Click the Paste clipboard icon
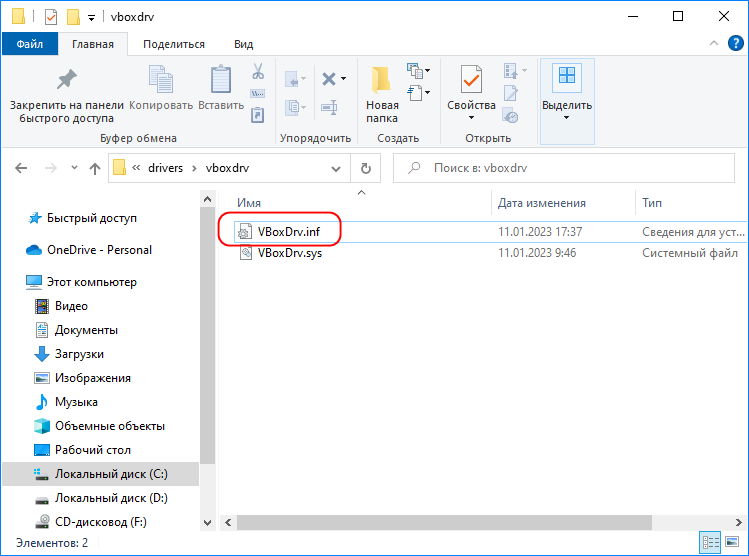 click(x=221, y=79)
